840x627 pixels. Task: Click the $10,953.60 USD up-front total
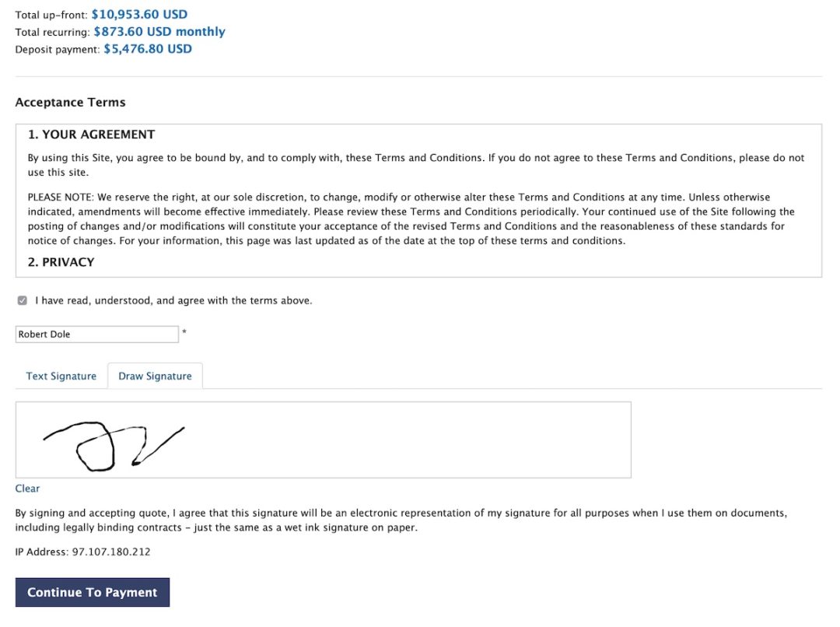(x=139, y=15)
